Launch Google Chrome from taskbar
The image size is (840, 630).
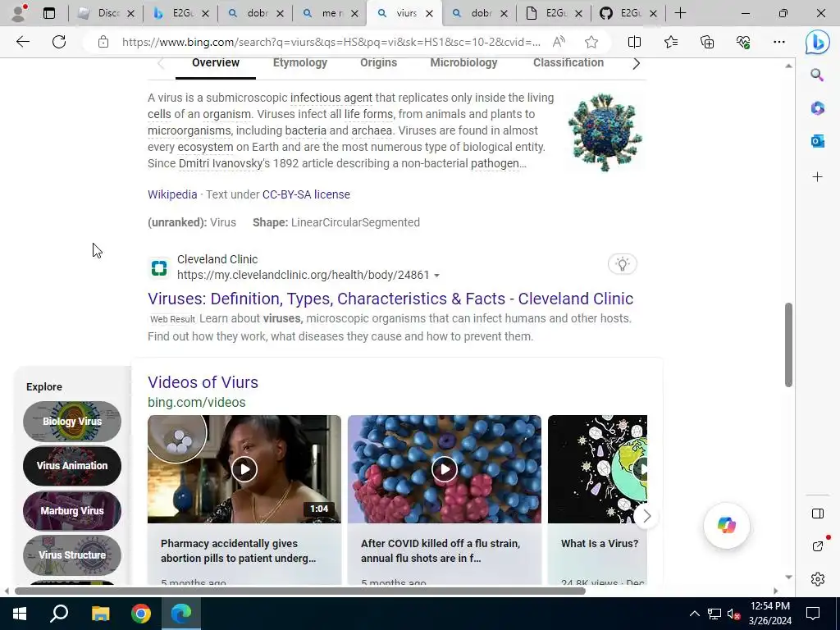(x=141, y=614)
